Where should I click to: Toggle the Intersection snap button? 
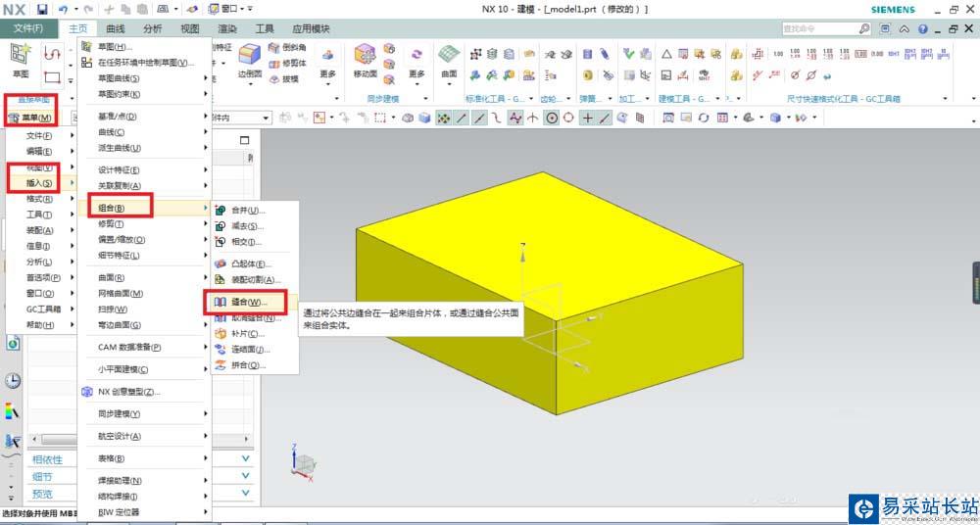tap(533, 118)
